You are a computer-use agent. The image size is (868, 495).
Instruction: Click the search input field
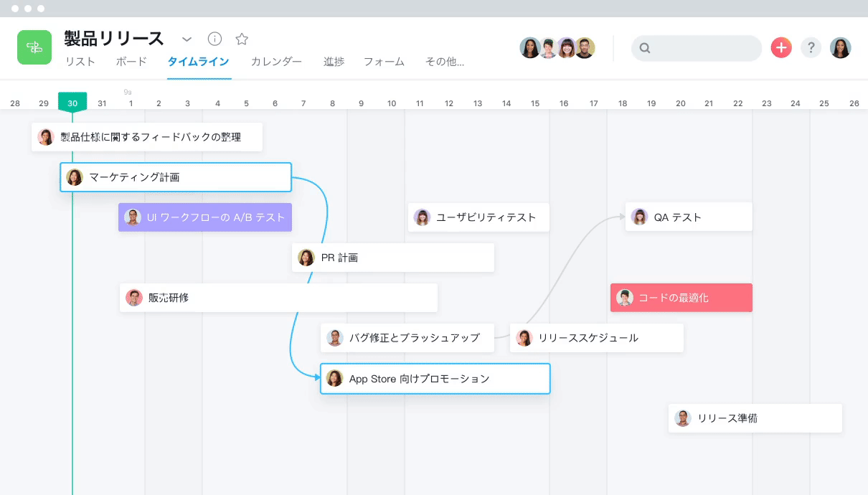point(696,48)
